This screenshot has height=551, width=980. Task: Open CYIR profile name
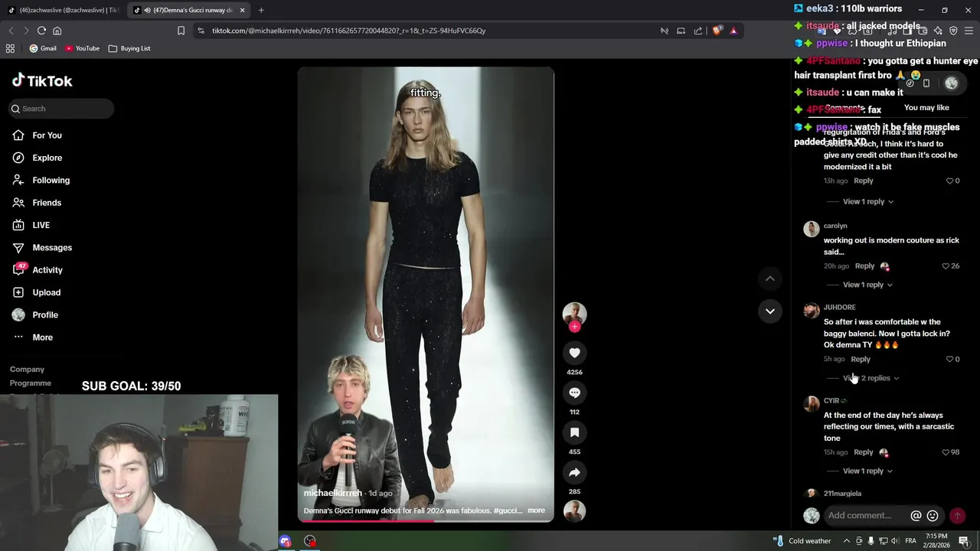point(831,400)
